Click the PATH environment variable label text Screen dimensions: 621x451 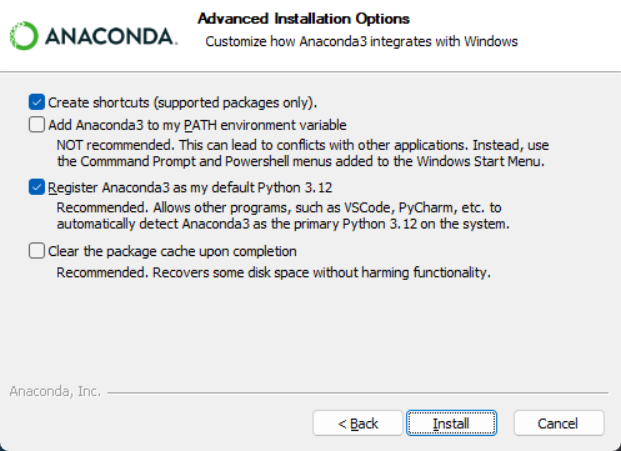(x=197, y=125)
